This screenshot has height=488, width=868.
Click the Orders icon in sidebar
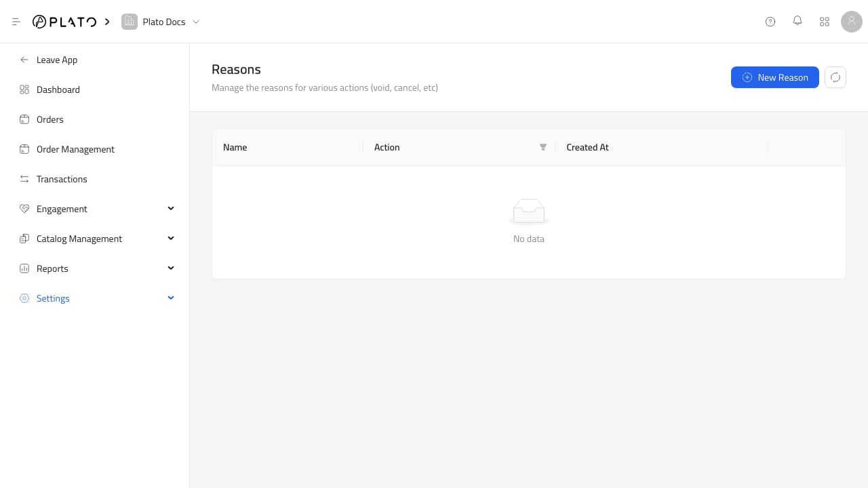(x=24, y=119)
